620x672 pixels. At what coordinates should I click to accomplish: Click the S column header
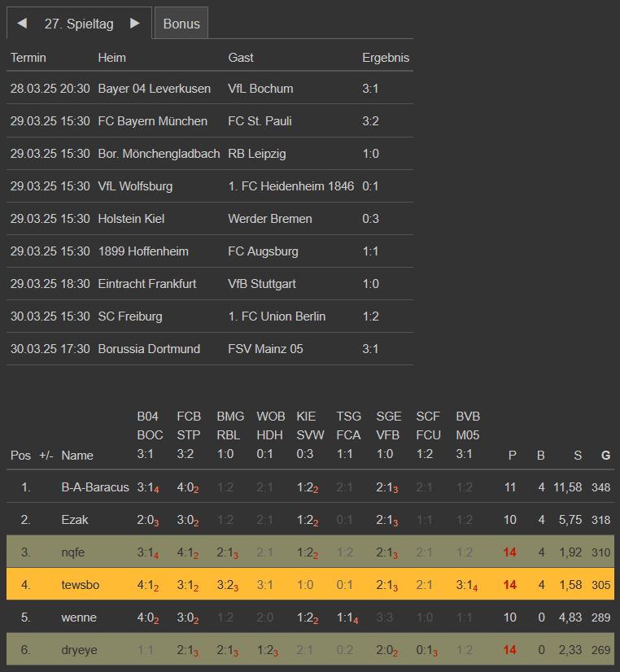click(578, 456)
